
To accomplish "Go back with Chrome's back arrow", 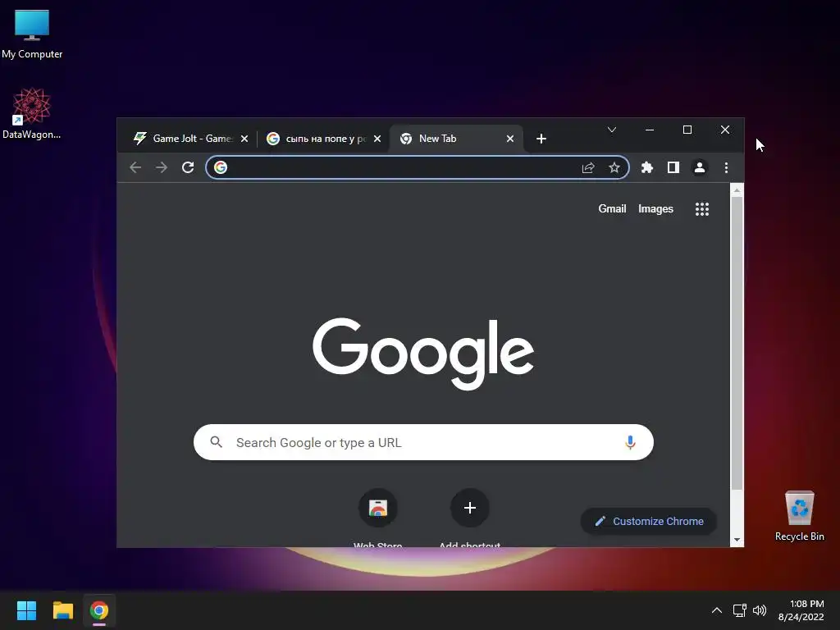I will click(135, 167).
